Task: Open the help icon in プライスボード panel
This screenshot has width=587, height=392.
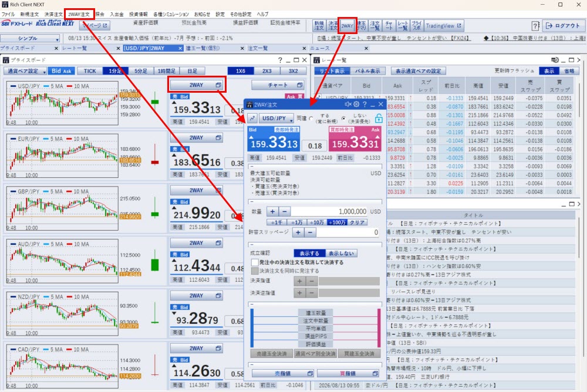Action: click(x=280, y=60)
